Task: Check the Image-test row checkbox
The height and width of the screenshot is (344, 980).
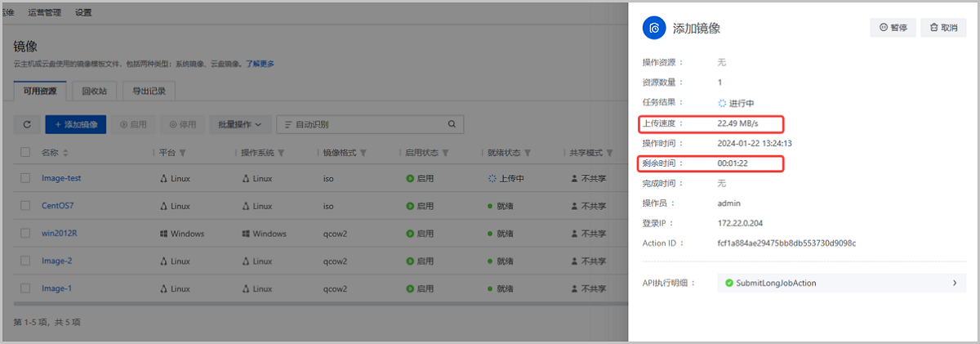Action: coord(25,178)
